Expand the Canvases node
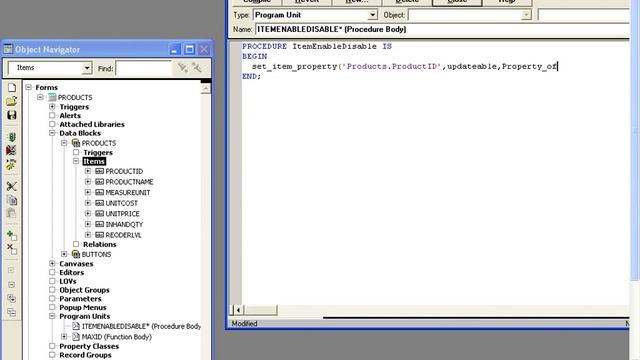The image size is (640, 360). tap(52, 264)
